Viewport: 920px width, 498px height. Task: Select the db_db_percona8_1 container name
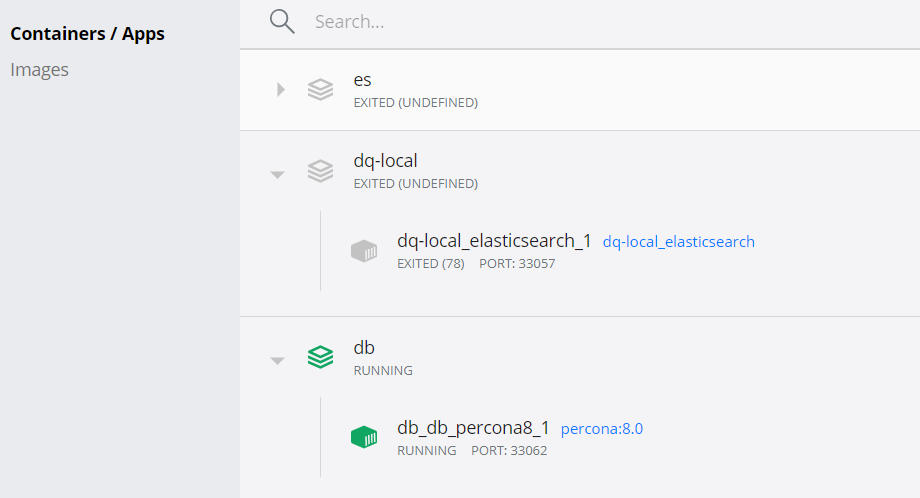(x=473, y=428)
